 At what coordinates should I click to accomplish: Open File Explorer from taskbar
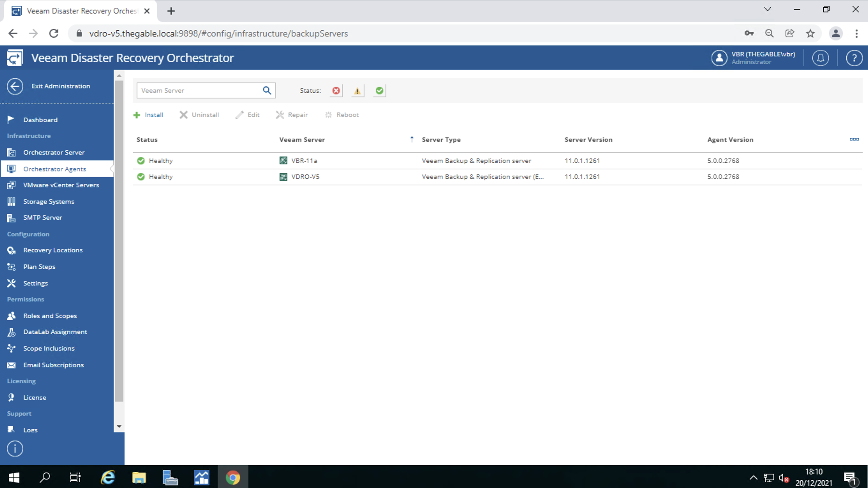[x=139, y=477]
